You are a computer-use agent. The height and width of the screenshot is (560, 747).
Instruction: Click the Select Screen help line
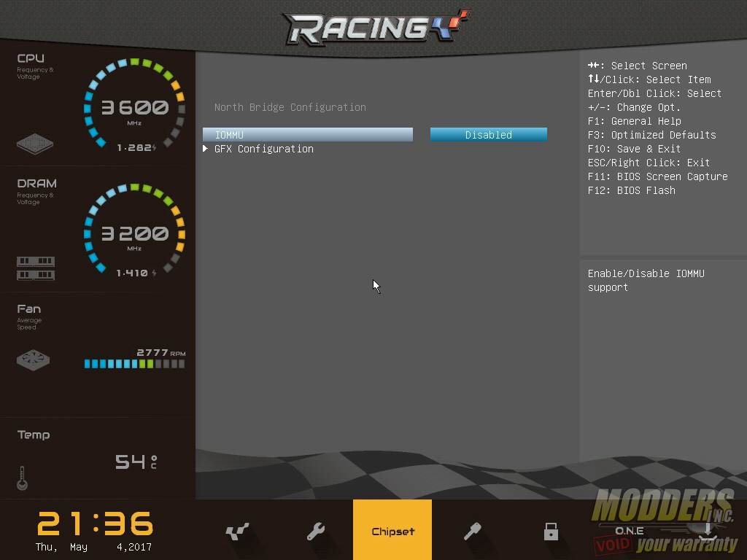[x=638, y=66]
